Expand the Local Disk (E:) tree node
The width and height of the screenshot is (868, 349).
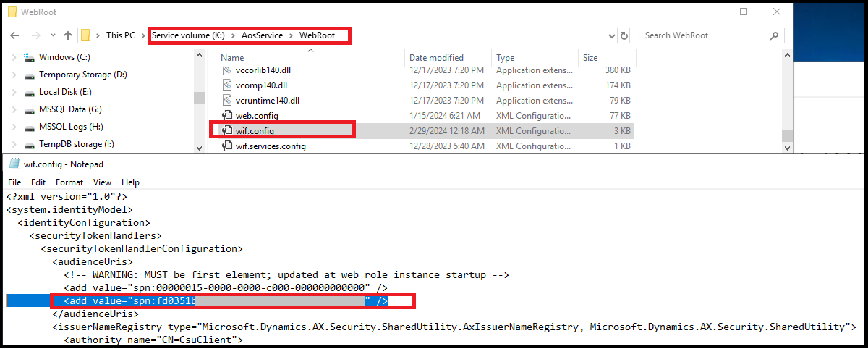14,92
